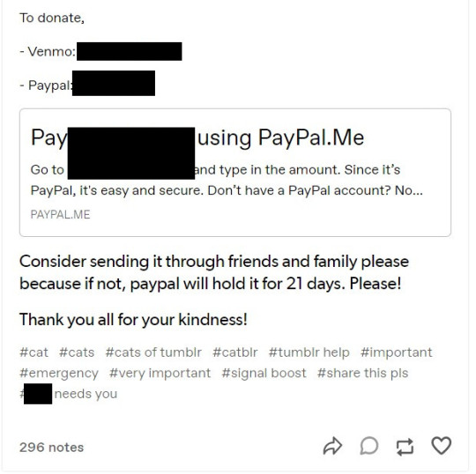476x474 pixels.
Task: Open the #cats of tumblr tag
Action: tap(153, 352)
